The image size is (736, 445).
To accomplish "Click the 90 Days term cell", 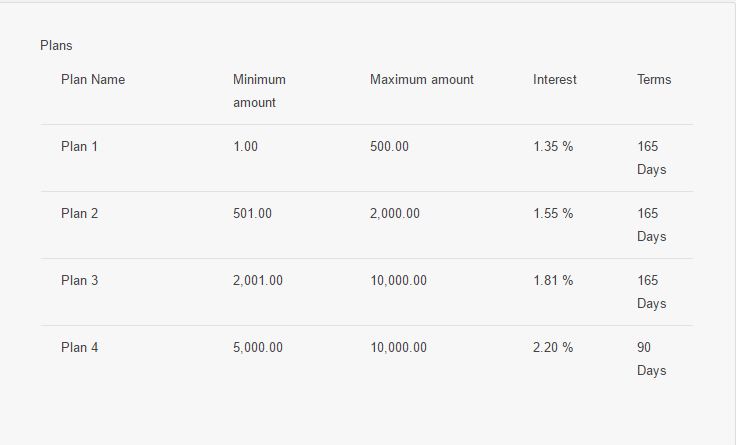I will (x=652, y=359).
